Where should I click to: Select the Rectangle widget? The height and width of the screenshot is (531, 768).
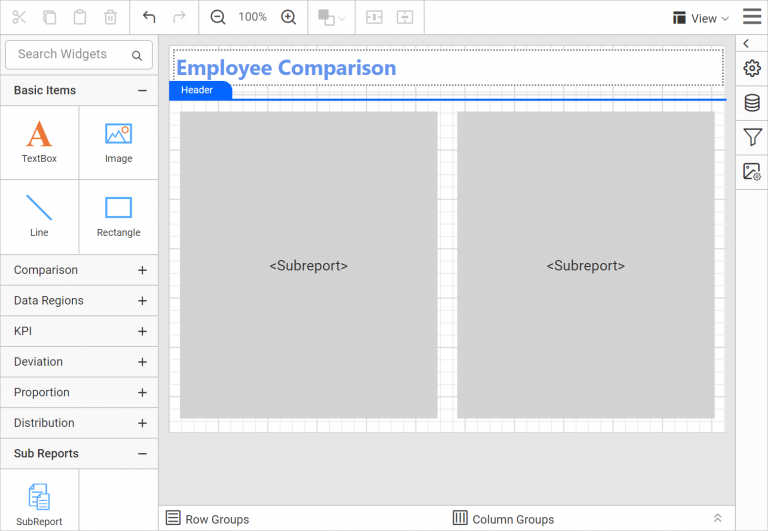coord(119,216)
